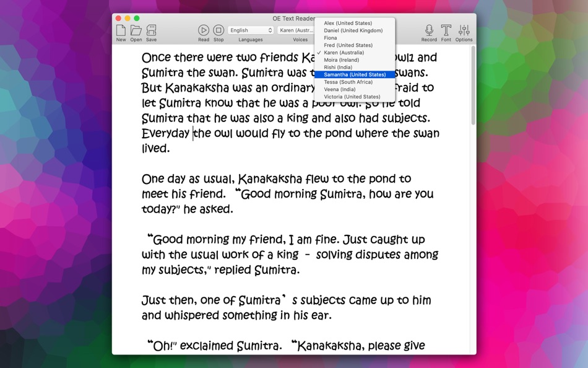Click the text "whispered something in his ear."
Viewport: 588px width, 368px height.
click(x=248, y=315)
